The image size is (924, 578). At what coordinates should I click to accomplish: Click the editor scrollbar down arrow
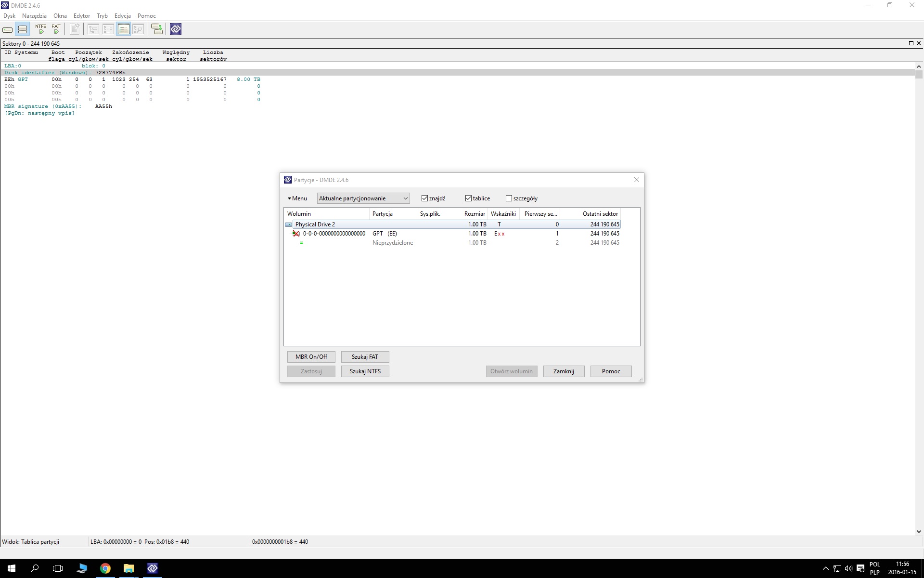click(919, 532)
